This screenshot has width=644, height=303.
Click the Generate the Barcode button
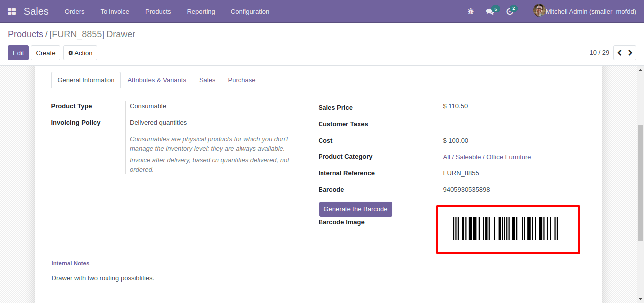pos(355,209)
